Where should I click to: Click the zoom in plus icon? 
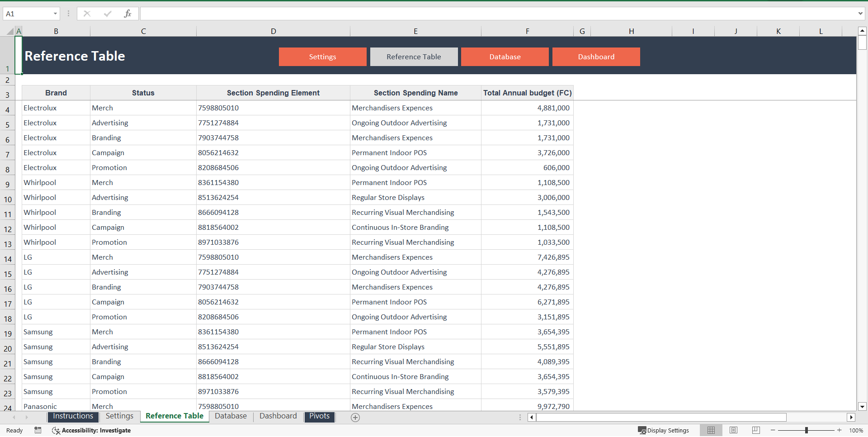coord(840,430)
